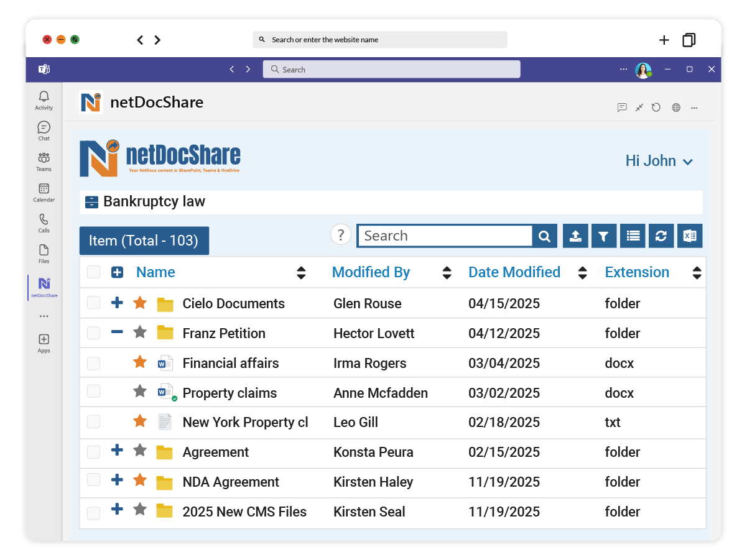Check the NDA Agreement row checkbox
Image resolution: width=747 pixels, height=560 pixels.
(x=93, y=480)
